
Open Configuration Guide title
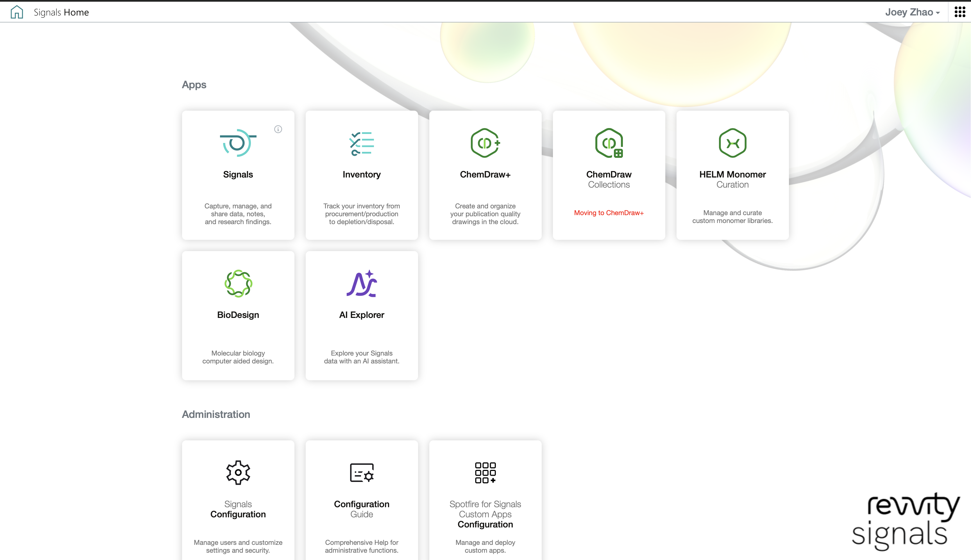(362, 509)
